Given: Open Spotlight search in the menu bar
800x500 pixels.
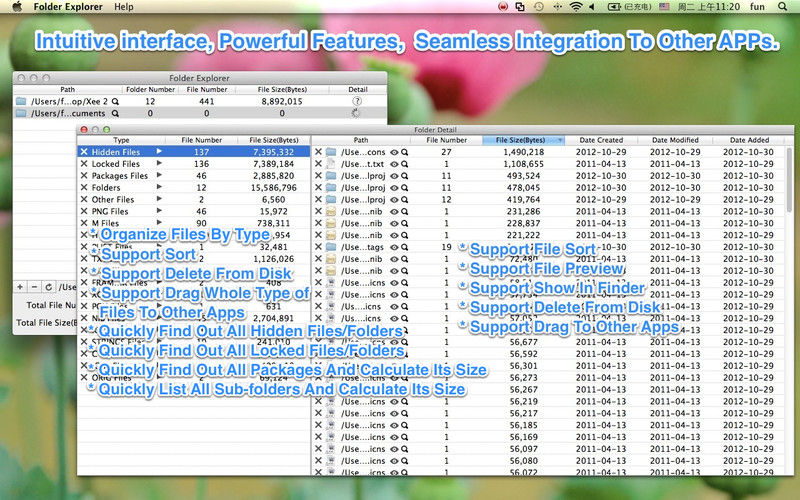Looking at the screenshot, I should pos(782,7).
